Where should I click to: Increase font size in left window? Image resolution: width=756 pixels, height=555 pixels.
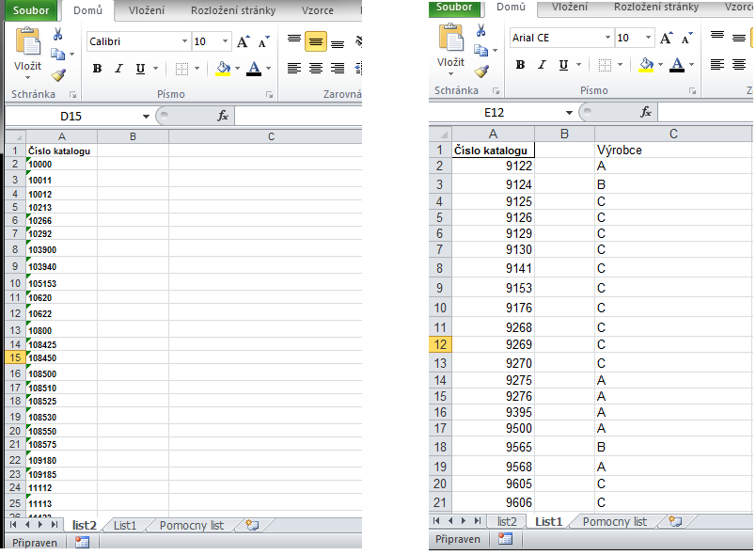pyautogui.click(x=243, y=42)
